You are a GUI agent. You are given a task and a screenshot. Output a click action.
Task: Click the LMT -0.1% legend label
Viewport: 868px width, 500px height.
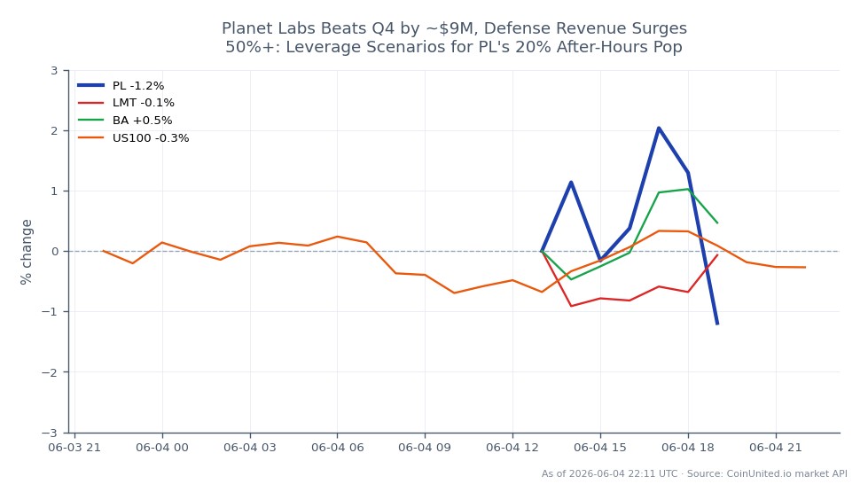(144, 103)
